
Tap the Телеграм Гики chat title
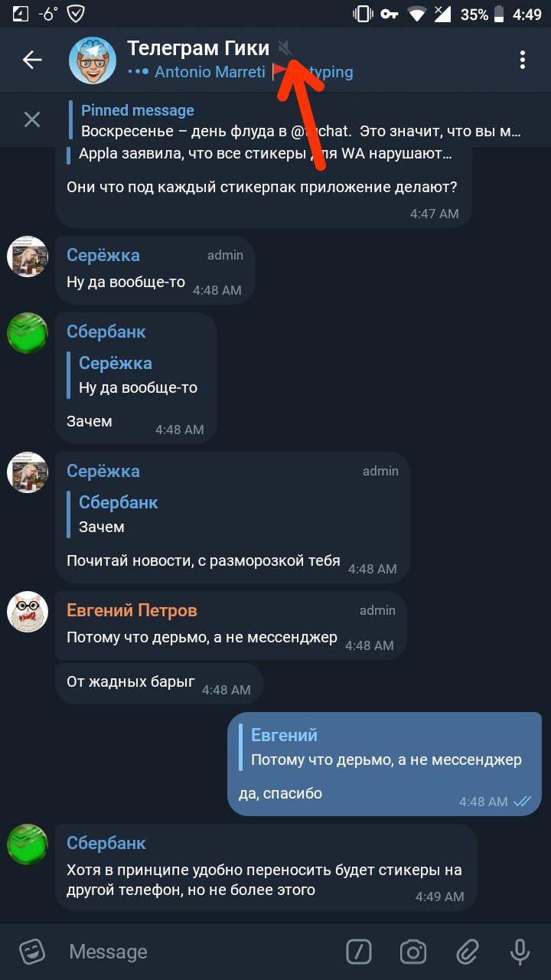click(x=198, y=48)
